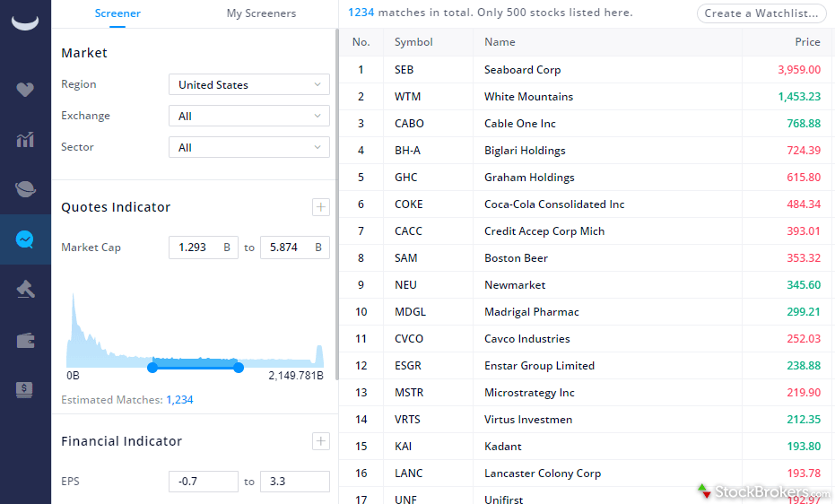Image resolution: width=835 pixels, height=504 pixels.
Task: Open the dollar bill accounts icon in sidebar
Action: tap(25, 390)
